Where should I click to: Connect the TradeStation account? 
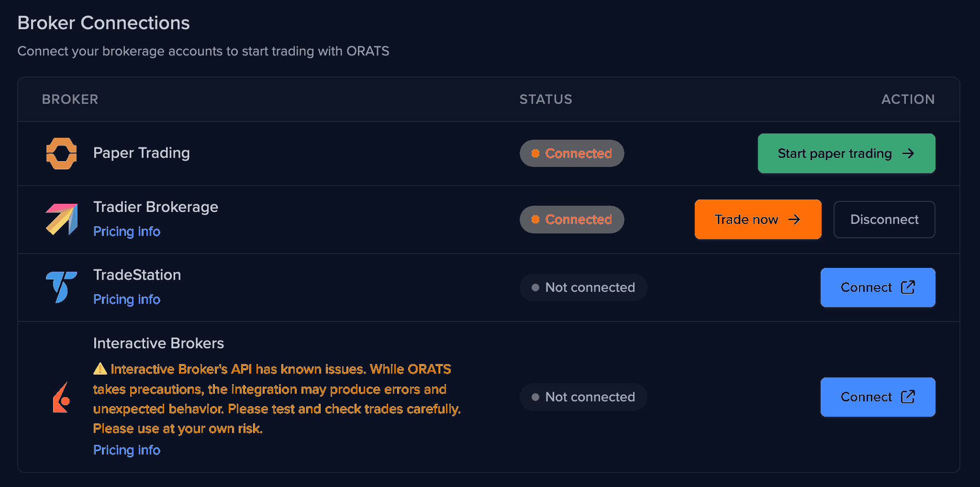[878, 288]
